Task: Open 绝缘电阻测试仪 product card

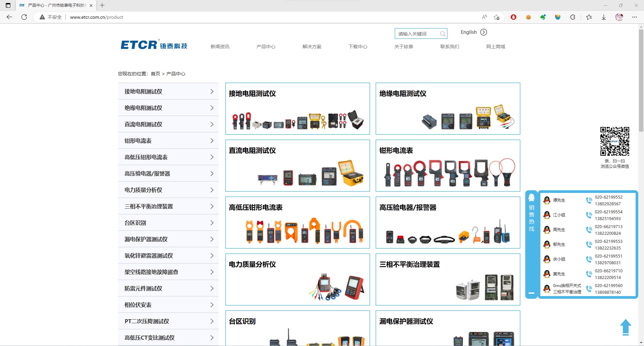Action: [448, 109]
